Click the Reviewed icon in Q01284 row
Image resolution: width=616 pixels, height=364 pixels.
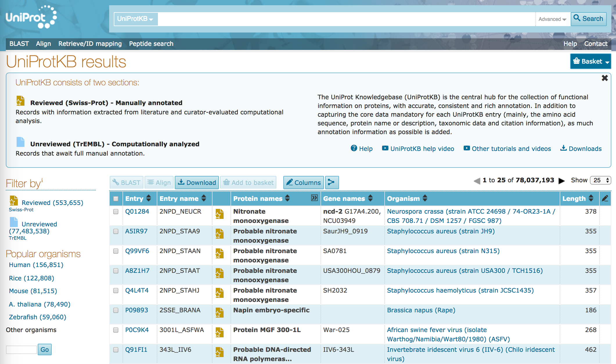[x=219, y=214]
